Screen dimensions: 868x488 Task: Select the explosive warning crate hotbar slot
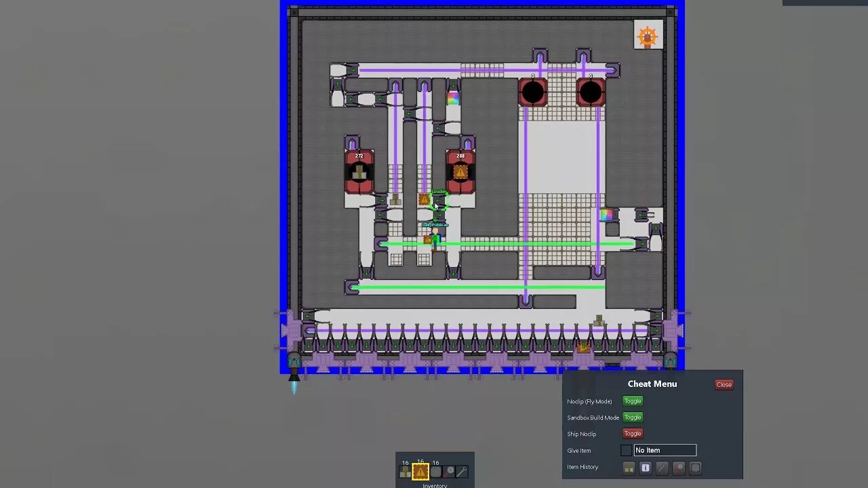[420, 472]
